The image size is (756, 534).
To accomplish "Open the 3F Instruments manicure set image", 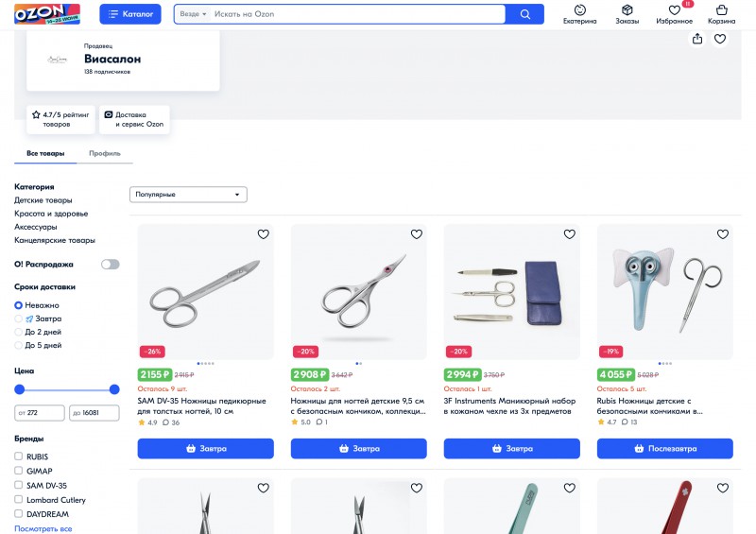I will (x=511, y=292).
